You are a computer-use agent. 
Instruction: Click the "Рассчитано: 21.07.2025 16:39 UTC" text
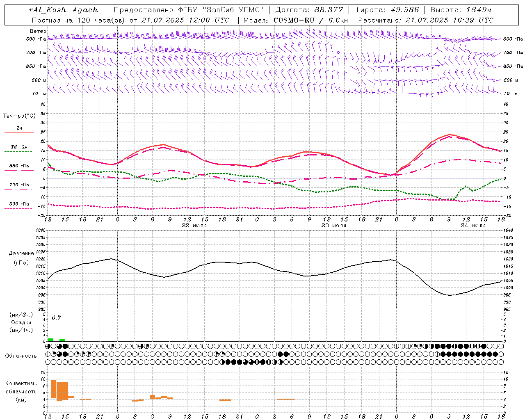(x=426, y=20)
